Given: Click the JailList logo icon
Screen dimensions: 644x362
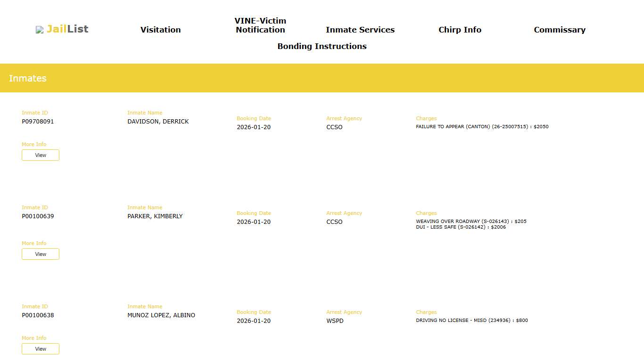Looking at the screenshot, I should [x=40, y=30].
